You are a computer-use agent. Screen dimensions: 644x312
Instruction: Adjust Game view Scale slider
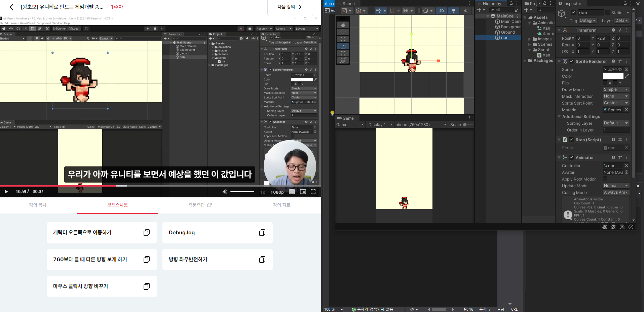coord(468,125)
